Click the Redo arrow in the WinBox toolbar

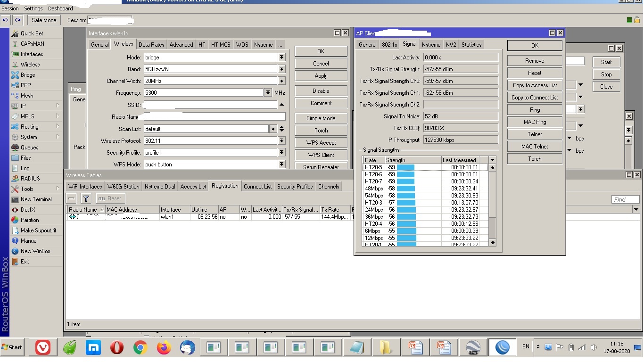pyautogui.click(x=17, y=20)
